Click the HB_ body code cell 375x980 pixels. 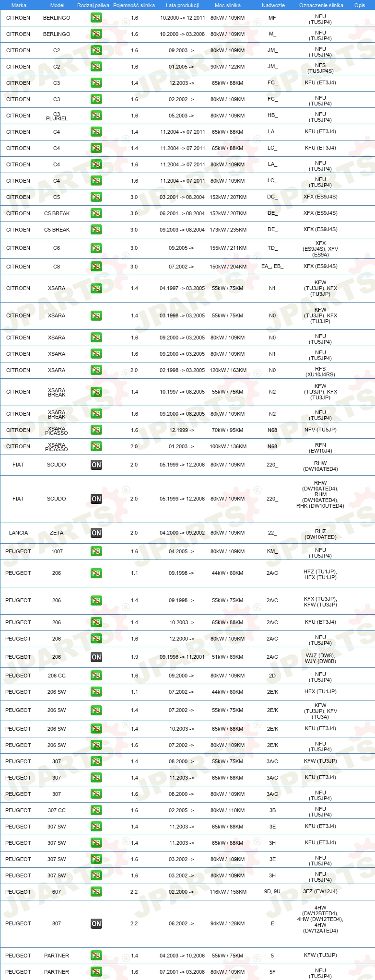[x=272, y=116]
